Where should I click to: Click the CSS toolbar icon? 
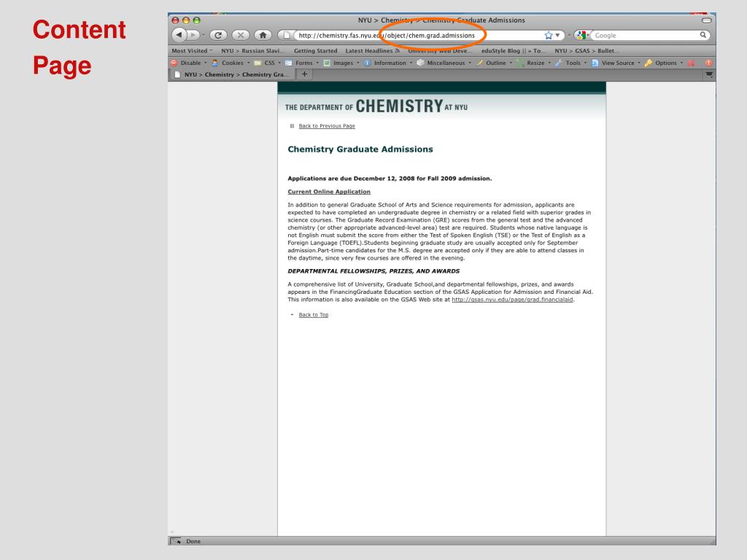pyautogui.click(x=258, y=63)
